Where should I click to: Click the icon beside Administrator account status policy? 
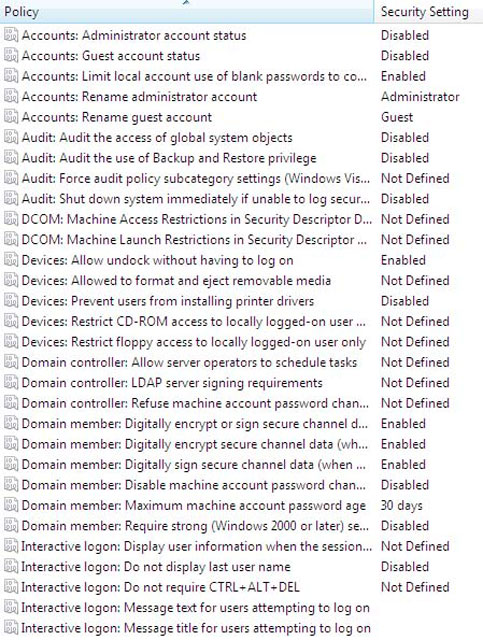click(x=11, y=35)
